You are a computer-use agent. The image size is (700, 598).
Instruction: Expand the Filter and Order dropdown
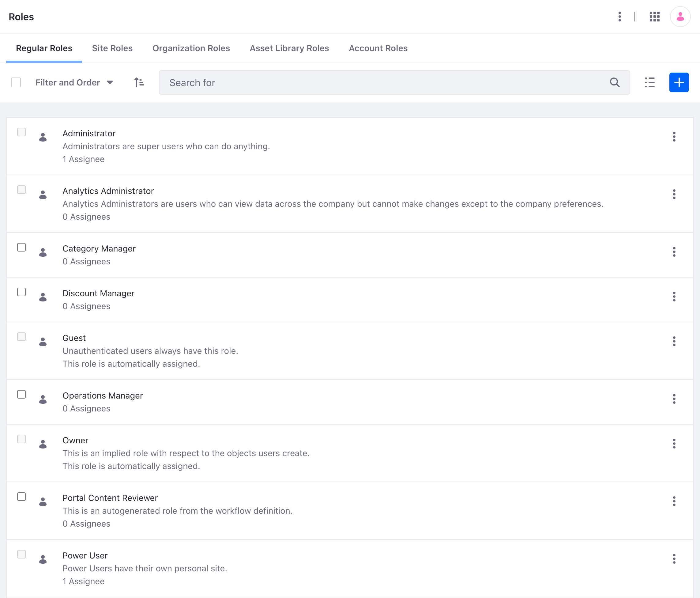(x=73, y=82)
